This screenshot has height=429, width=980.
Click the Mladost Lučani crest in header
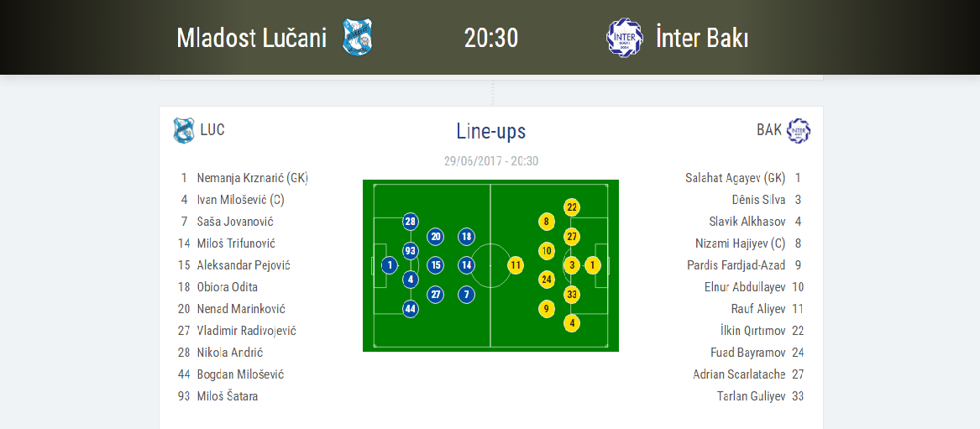357,38
